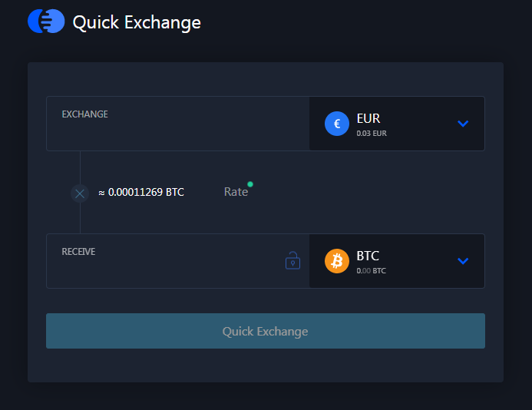Open the BTC currency selector panel
The width and height of the screenshot is (532, 410).
397,261
